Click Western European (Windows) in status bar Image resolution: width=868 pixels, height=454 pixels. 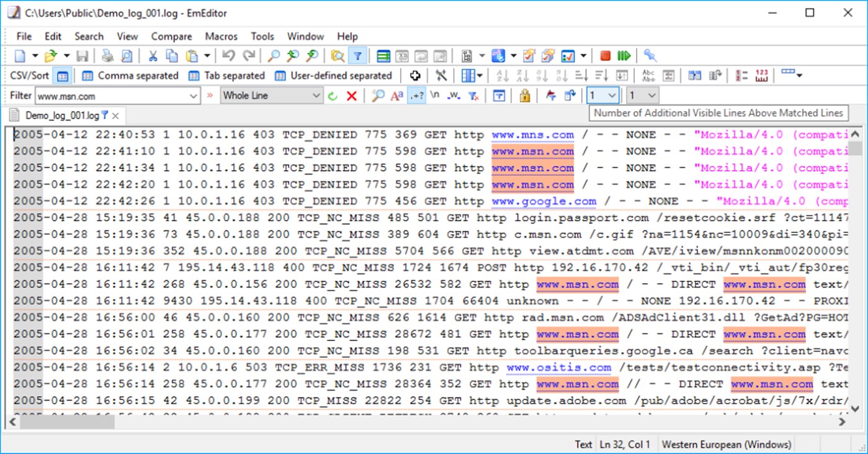tap(725, 445)
